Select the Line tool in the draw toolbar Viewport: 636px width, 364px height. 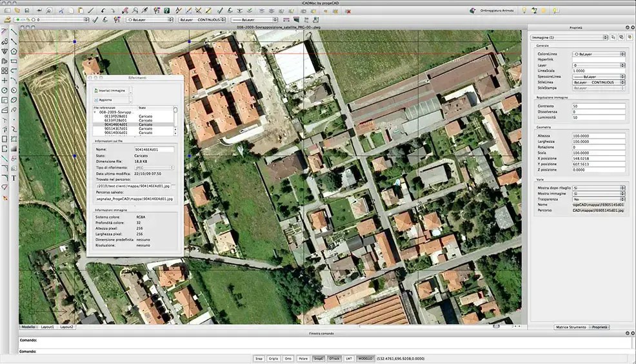14,32
